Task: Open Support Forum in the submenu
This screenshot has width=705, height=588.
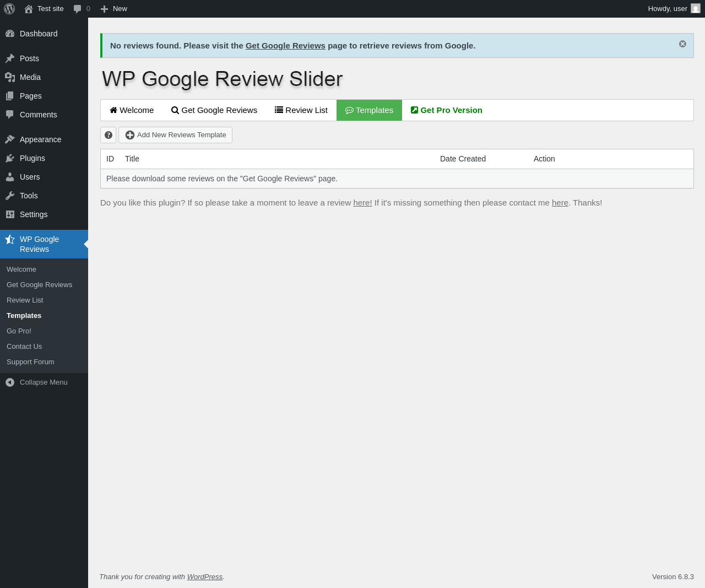Action: coord(30,362)
